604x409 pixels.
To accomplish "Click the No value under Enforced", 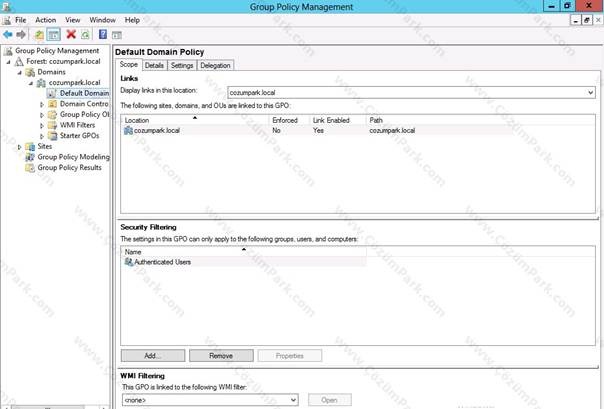I will click(x=276, y=131).
